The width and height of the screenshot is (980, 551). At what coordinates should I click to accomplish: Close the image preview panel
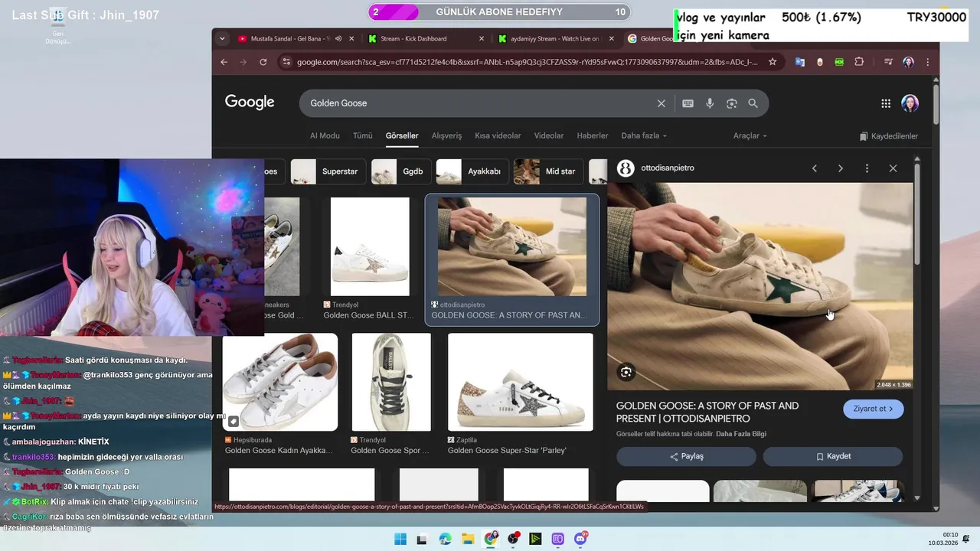[893, 168]
